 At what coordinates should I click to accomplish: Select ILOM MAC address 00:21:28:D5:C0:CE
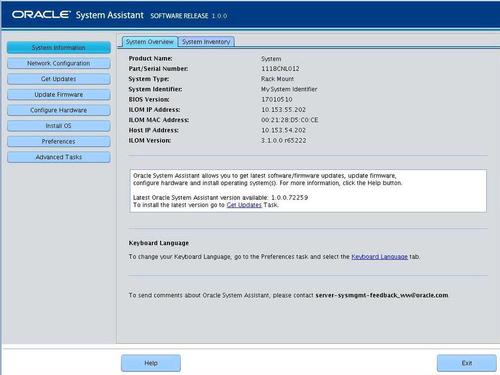pos(290,120)
